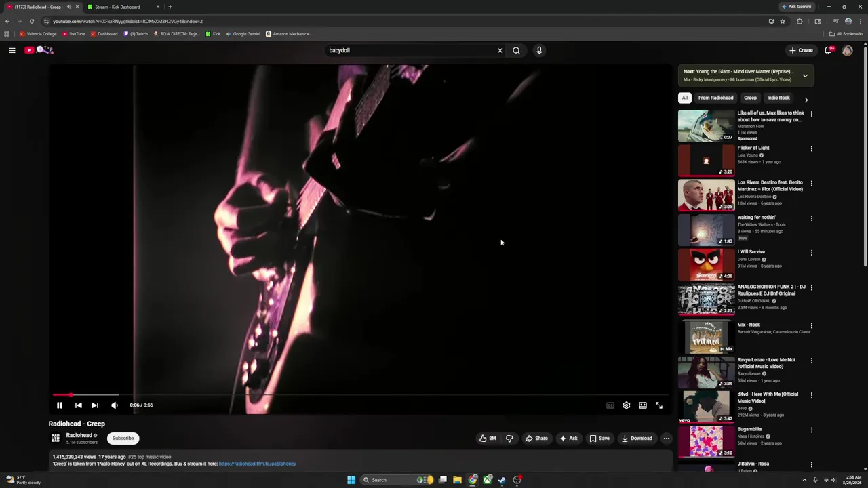This screenshot has width=868, height=488.
Task: Open the Create menu
Action: (x=801, y=50)
